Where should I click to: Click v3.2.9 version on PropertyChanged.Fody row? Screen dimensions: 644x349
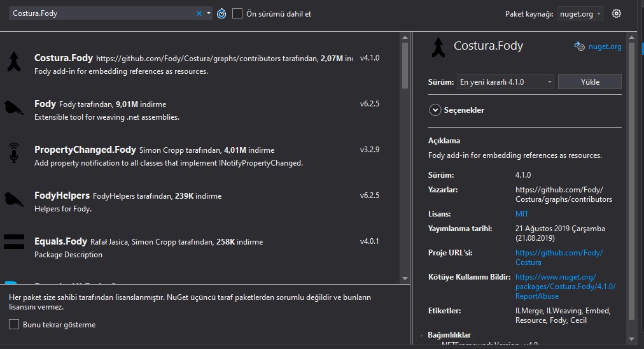click(370, 150)
